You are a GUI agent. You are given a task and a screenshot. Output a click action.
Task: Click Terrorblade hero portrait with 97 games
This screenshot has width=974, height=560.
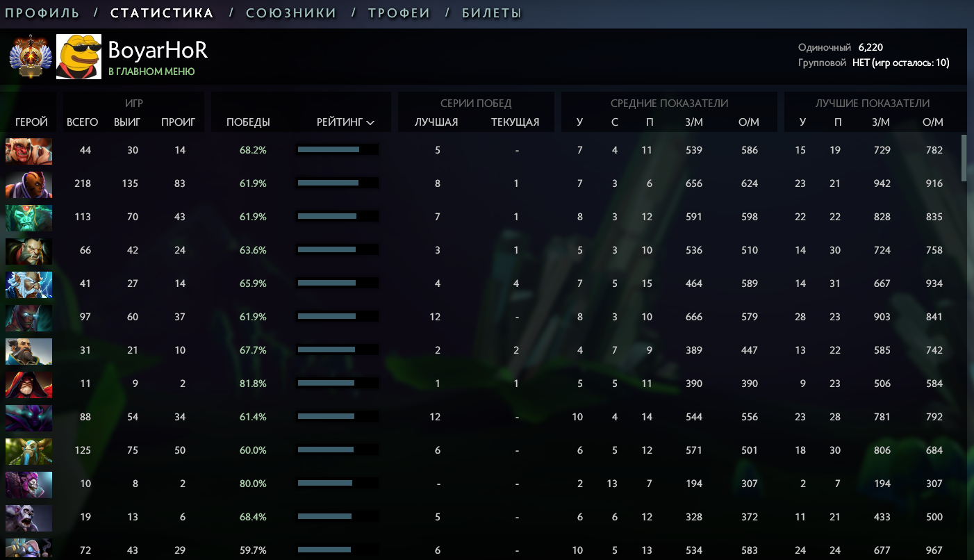pos(28,317)
